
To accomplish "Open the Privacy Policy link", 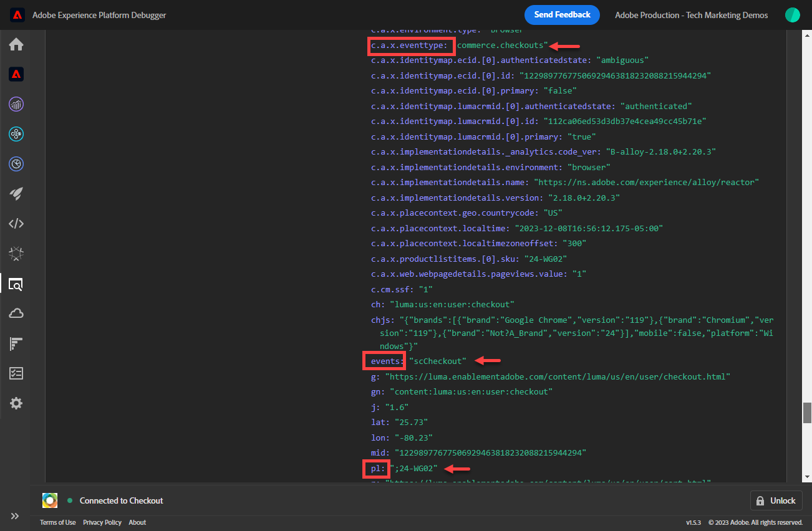I will coord(102,522).
